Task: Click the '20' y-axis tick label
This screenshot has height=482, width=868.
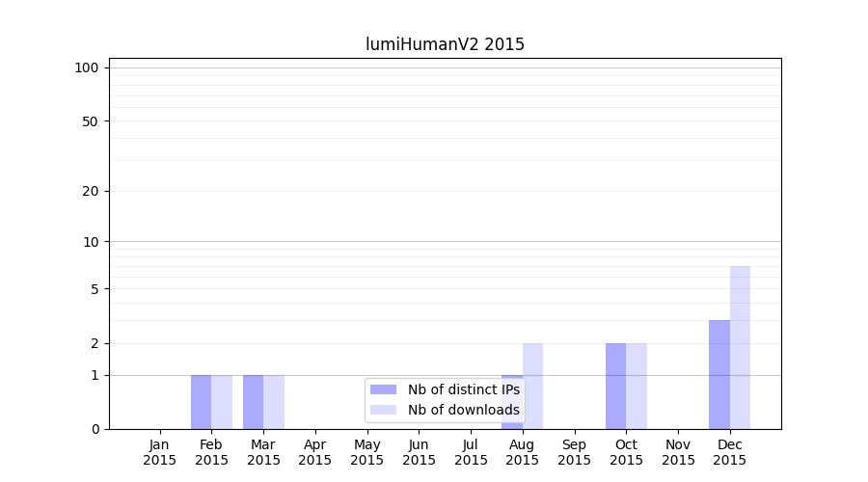Action: click(x=91, y=191)
